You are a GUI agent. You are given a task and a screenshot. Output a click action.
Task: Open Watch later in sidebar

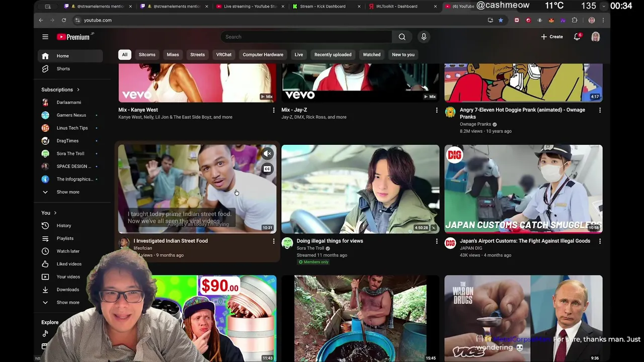click(70, 251)
